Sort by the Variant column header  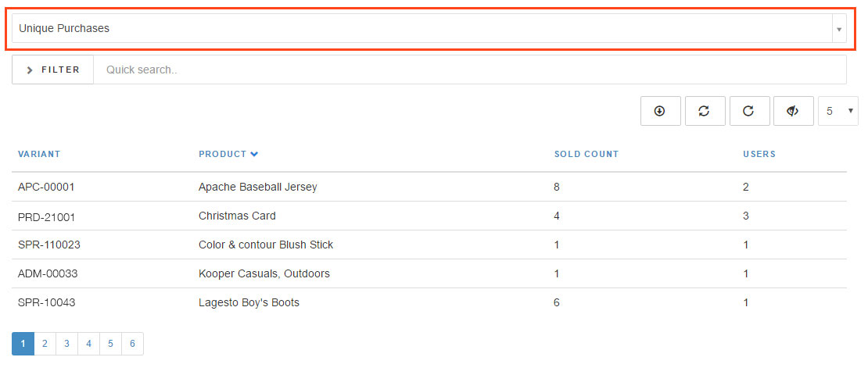(39, 155)
